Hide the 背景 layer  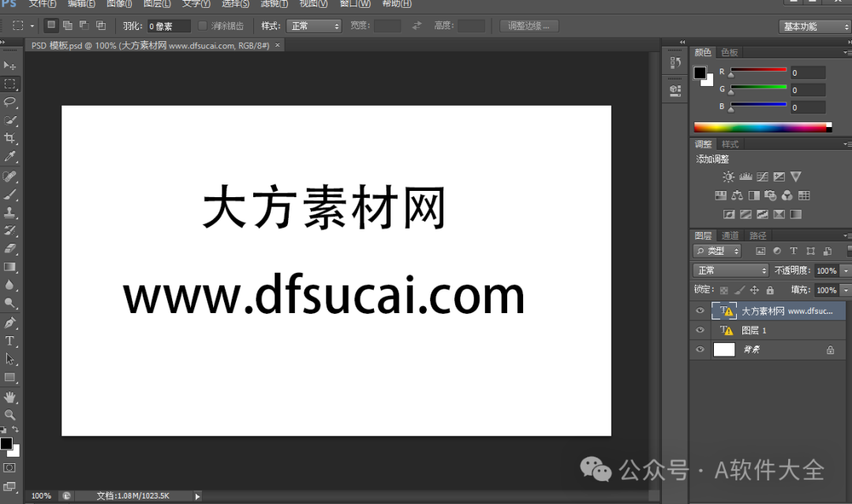click(700, 349)
